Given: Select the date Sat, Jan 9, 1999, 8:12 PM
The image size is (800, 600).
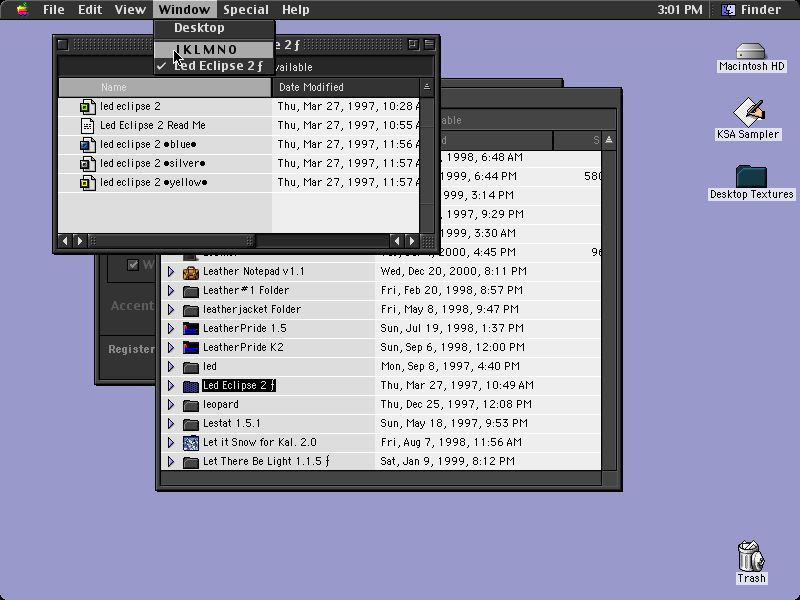Looking at the screenshot, I should [x=447, y=461].
